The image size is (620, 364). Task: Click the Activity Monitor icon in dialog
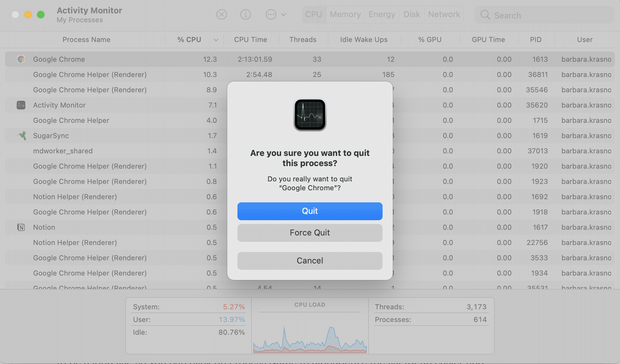310,115
